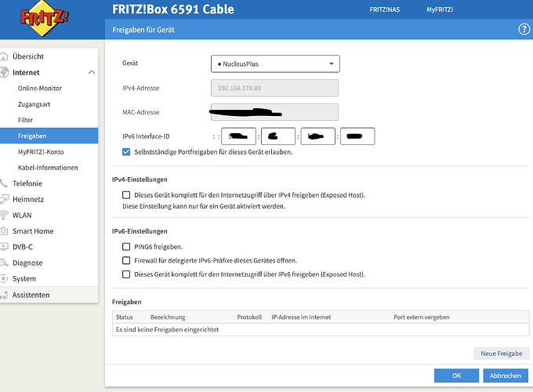Click the Diagnose icon in sidebar
533x392 pixels.
pos(4,263)
